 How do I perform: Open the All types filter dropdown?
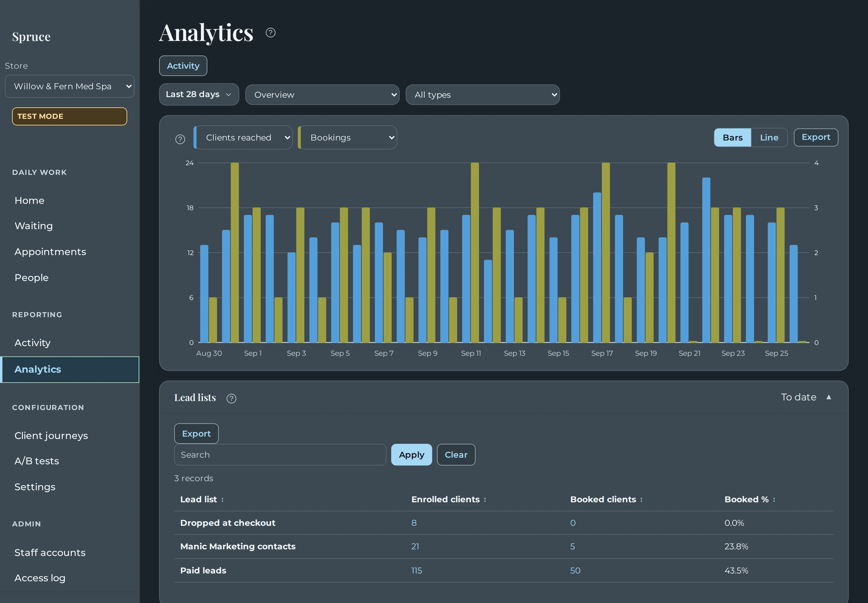click(x=482, y=94)
